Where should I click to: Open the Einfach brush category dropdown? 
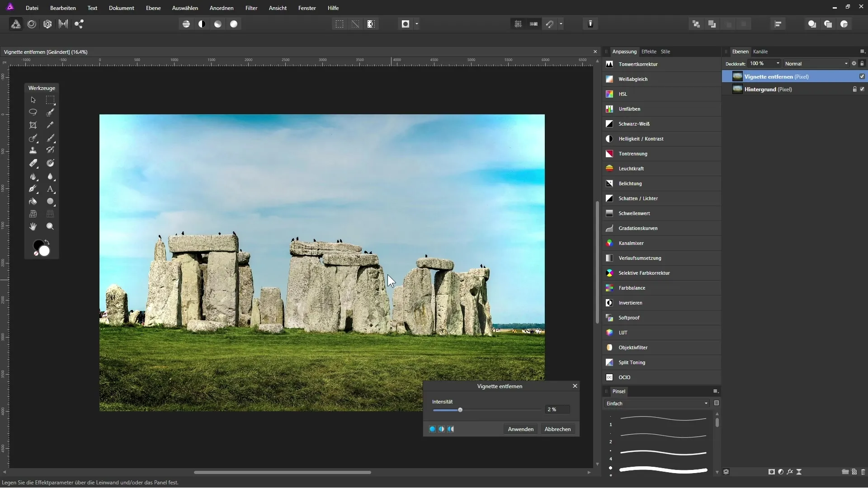pos(657,404)
